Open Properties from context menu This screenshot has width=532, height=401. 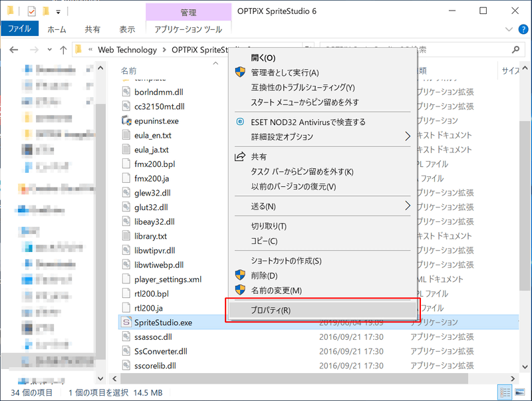pyautogui.click(x=323, y=310)
